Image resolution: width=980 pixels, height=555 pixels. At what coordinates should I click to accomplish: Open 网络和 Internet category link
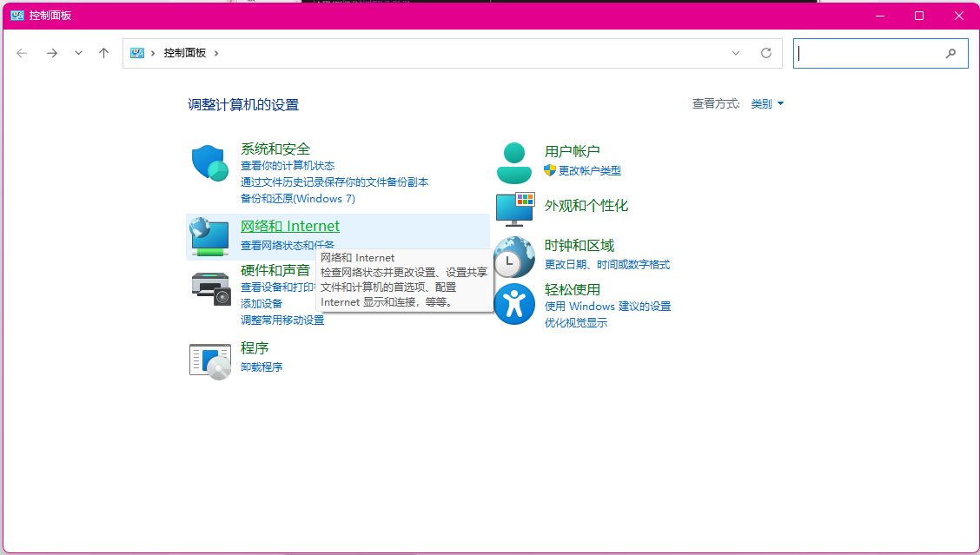[290, 226]
